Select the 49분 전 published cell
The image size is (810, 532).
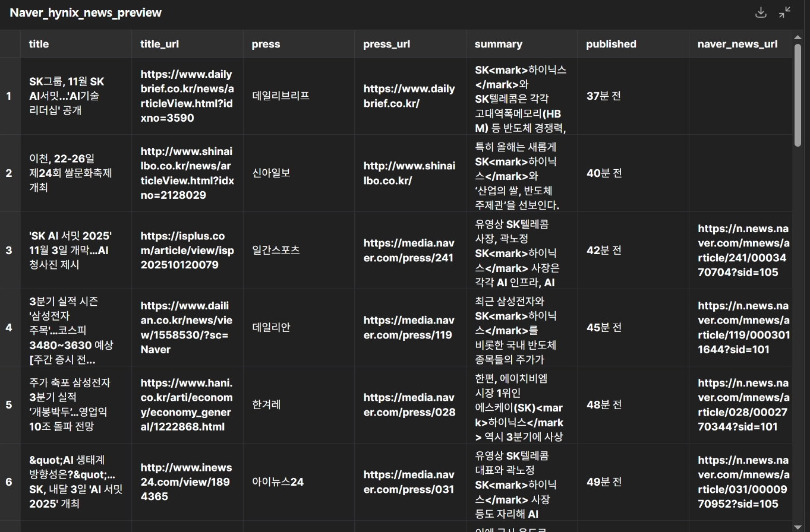[604, 482]
